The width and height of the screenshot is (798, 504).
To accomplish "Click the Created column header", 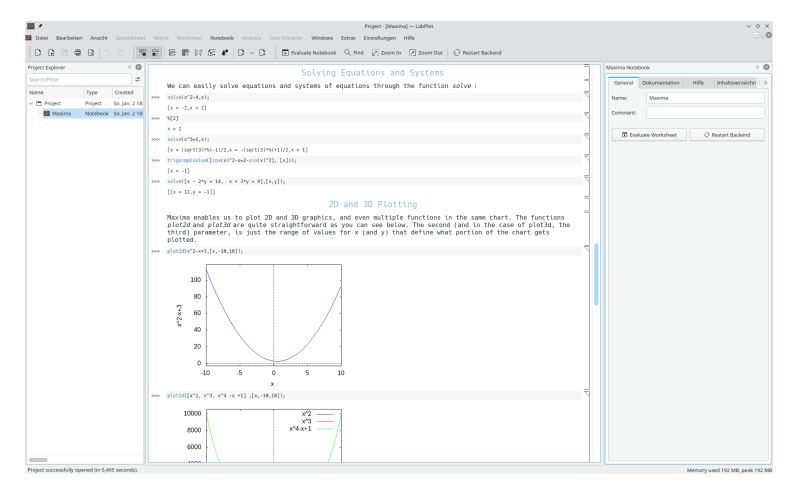I will pos(127,93).
